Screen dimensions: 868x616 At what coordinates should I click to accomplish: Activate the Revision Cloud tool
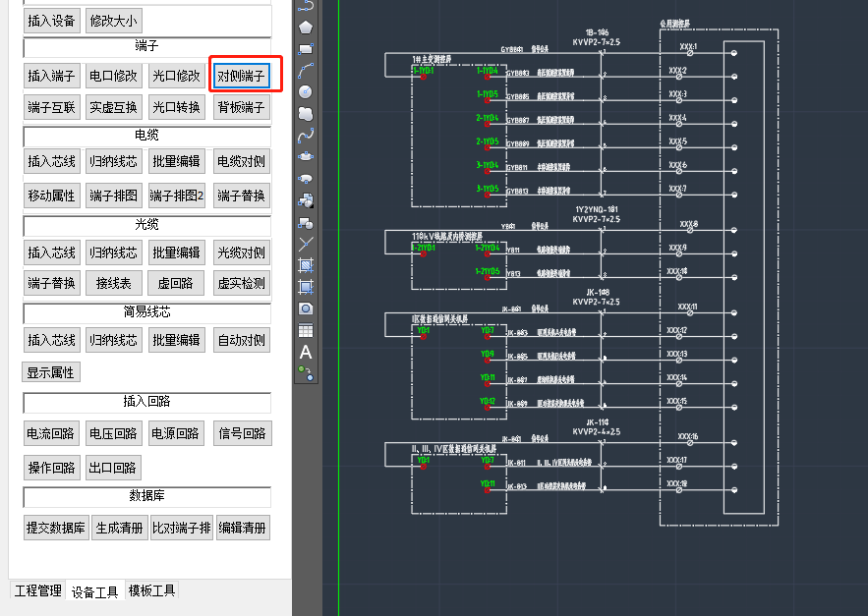[x=306, y=113]
